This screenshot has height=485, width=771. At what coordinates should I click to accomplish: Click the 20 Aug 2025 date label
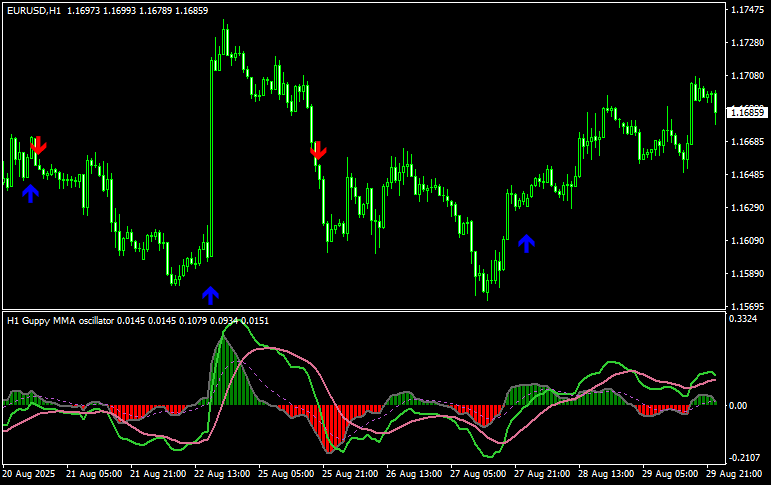click(29, 474)
